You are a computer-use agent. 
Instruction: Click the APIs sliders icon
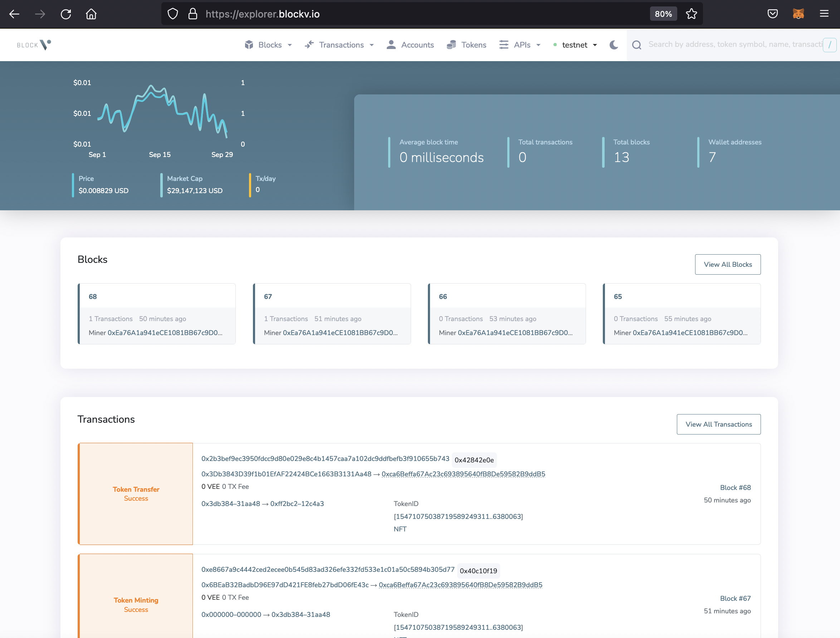pyautogui.click(x=504, y=44)
